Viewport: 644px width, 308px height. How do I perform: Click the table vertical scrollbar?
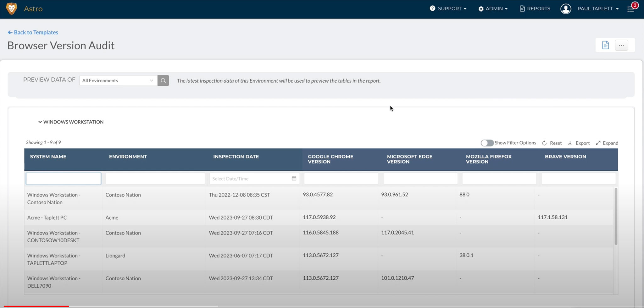point(616,216)
